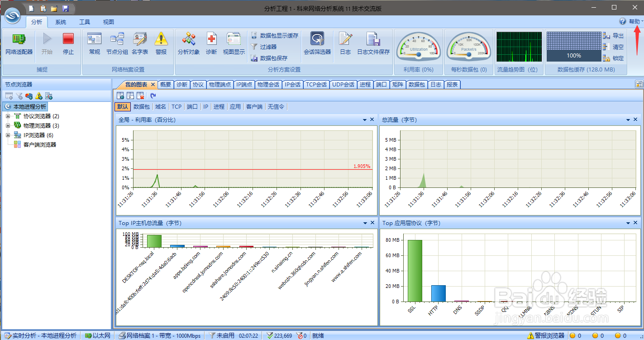Screen dimensions: 644x340
Task: Close the 总流量 chart panel
Action: click(636, 120)
